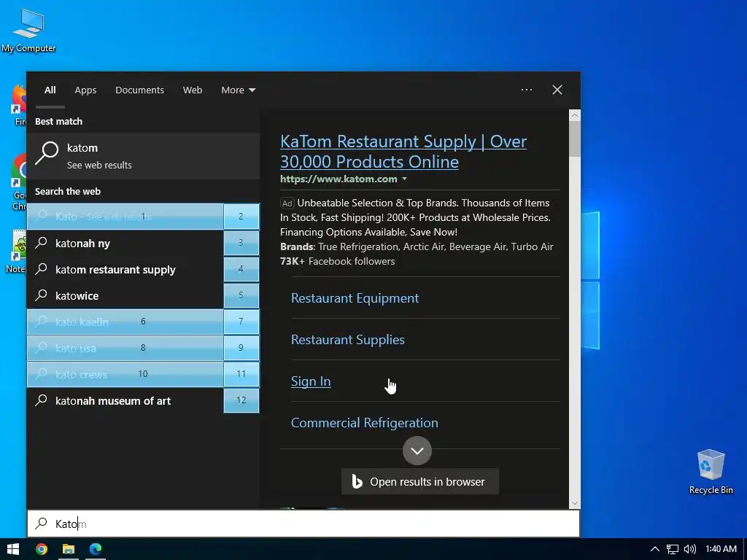Open preview arrow for katonah museum of art
The height and width of the screenshot is (560, 747).
point(241,400)
